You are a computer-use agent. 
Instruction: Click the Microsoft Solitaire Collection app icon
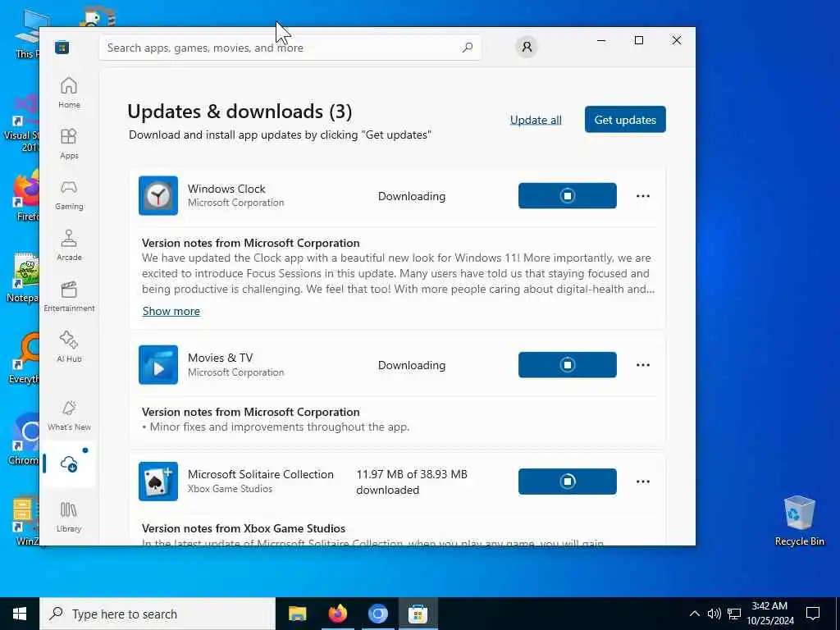click(158, 482)
